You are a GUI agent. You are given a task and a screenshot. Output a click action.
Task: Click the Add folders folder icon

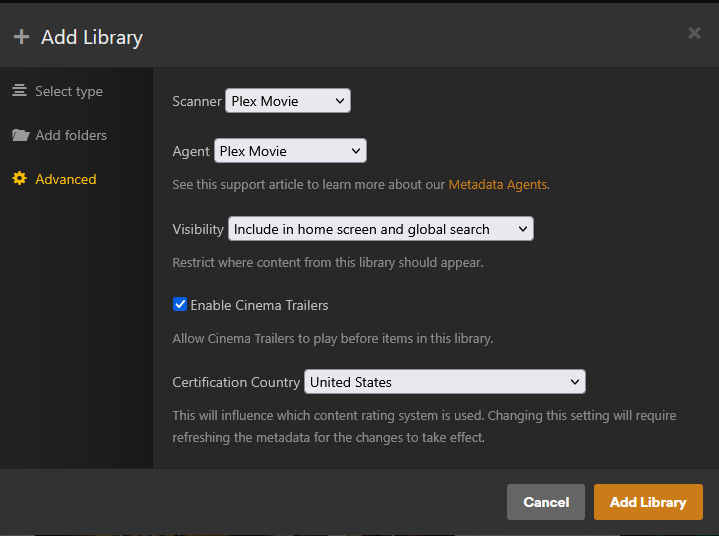click(x=21, y=135)
